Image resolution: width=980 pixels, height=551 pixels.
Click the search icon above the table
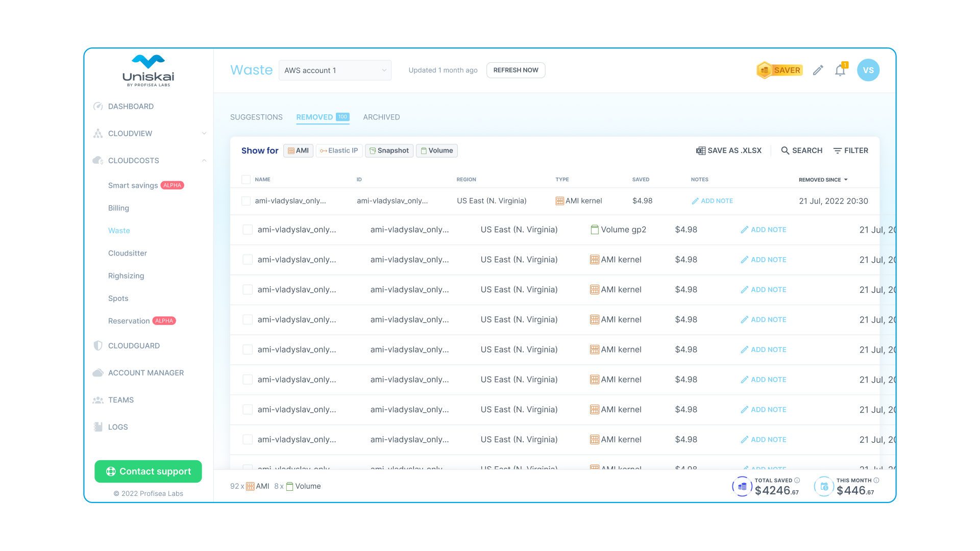click(x=786, y=151)
